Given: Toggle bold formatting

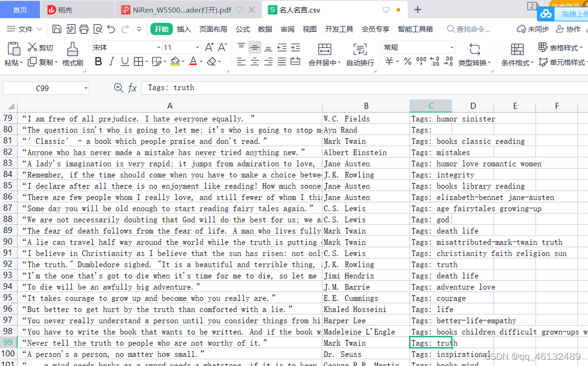Looking at the screenshot, I should pos(98,62).
